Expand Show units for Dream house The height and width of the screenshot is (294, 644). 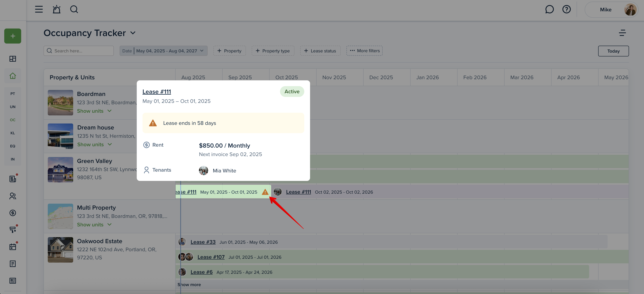coord(95,144)
